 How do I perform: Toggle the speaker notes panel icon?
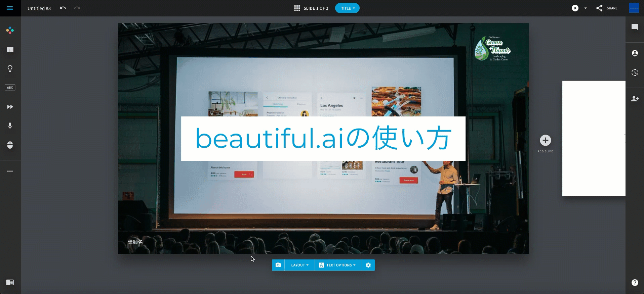10,283
